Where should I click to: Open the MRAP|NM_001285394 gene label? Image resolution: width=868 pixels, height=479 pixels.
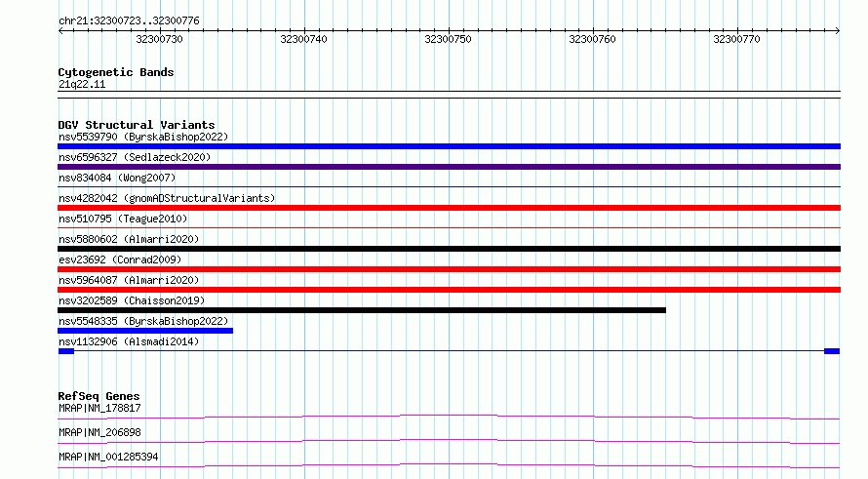(108, 457)
